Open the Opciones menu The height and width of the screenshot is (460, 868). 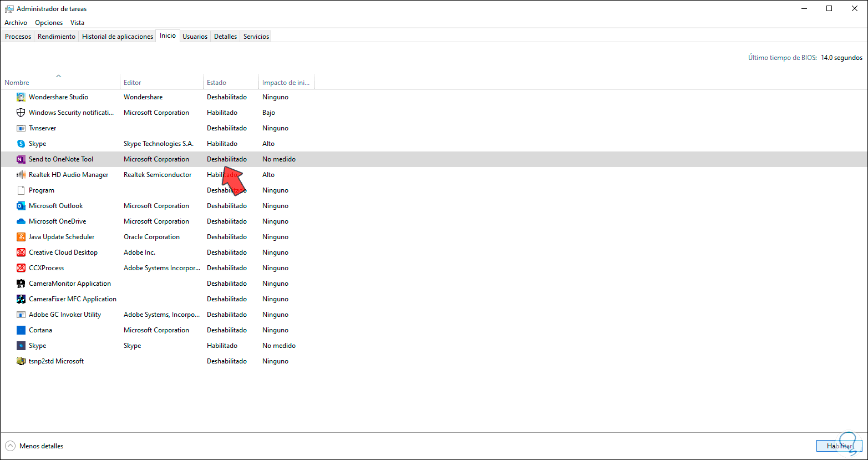pyautogui.click(x=49, y=23)
